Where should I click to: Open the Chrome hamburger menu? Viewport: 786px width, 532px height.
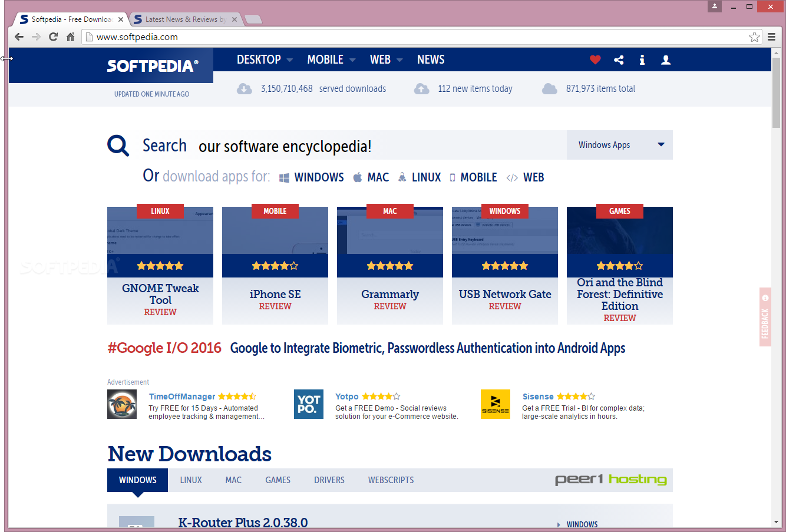(771, 37)
